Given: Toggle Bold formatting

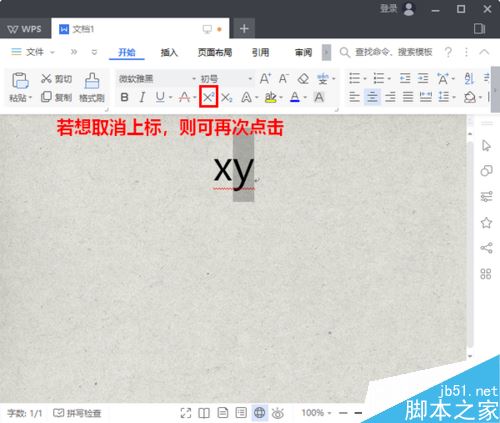Looking at the screenshot, I should (x=125, y=97).
